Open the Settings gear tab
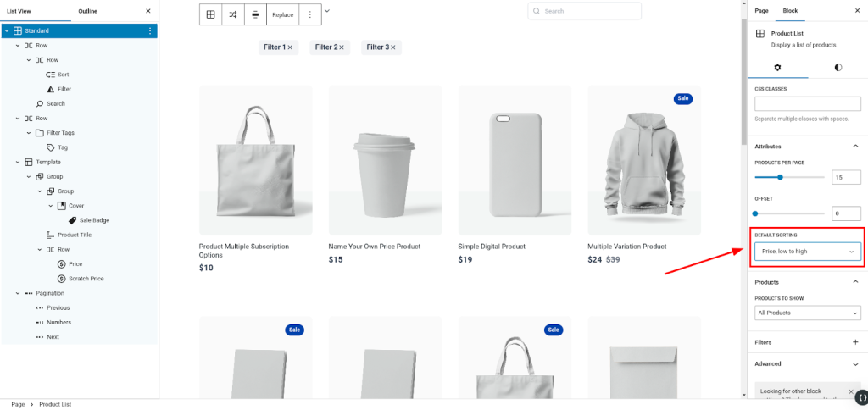The width and height of the screenshot is (868, 410). pos(777,68)
